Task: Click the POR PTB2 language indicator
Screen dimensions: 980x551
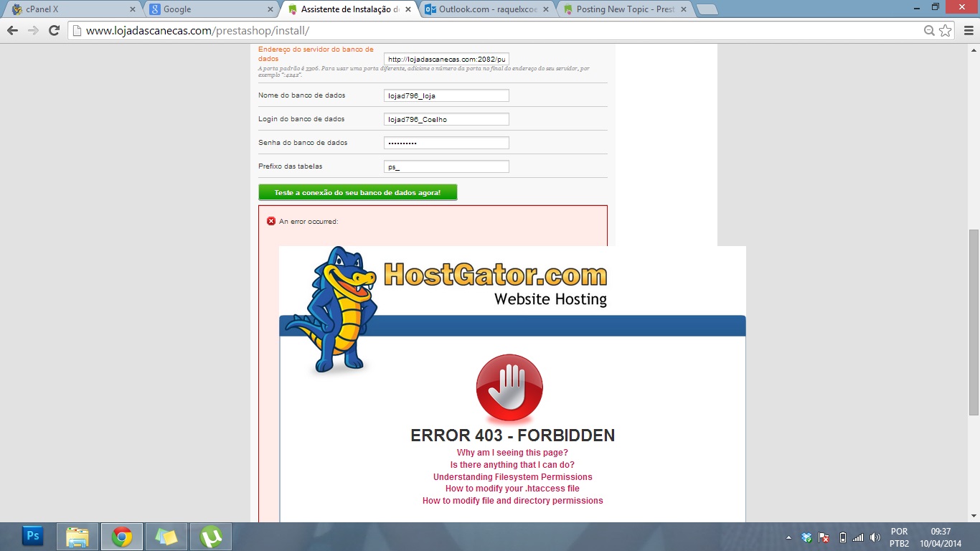Action: coord(899,537)
